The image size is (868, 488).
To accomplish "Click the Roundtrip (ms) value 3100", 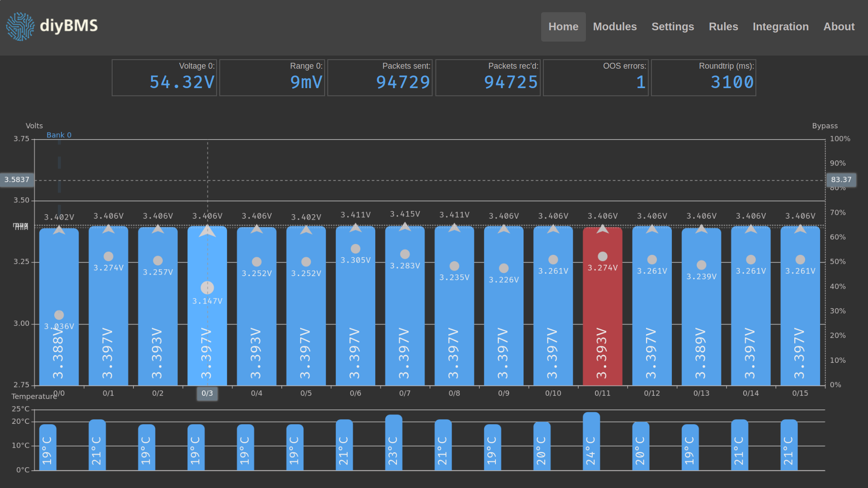I will 732,82.
